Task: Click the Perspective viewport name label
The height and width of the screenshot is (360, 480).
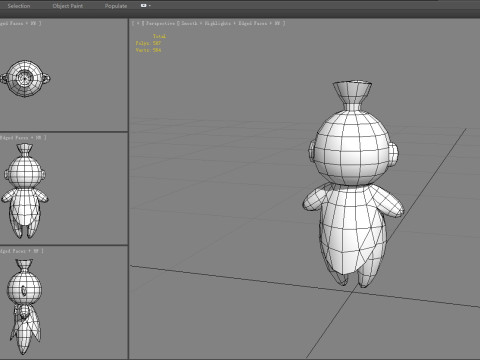Action: point(160,23)
